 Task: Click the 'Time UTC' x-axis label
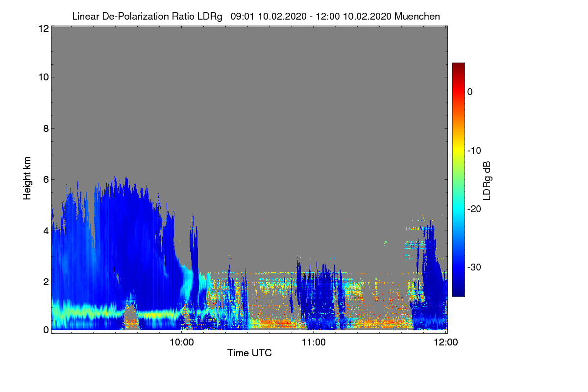click(249, 353)
